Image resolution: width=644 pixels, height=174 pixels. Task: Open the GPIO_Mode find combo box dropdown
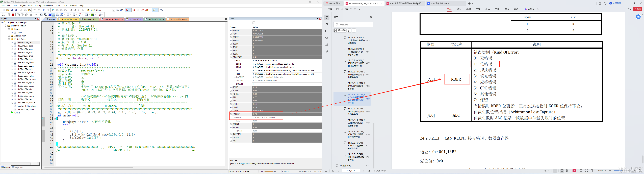(x=114, y=10)
